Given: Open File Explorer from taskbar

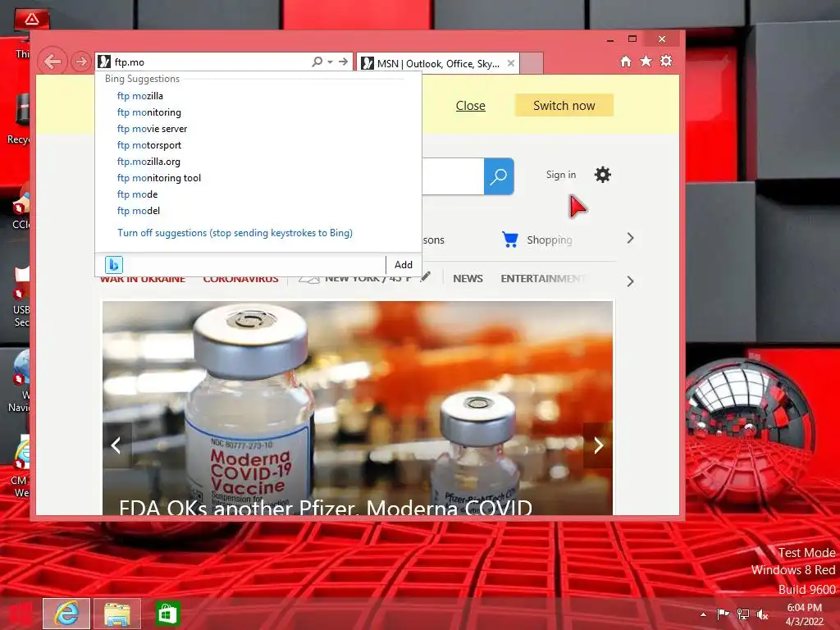Looking at the screenshot, I should click(117, 614).
